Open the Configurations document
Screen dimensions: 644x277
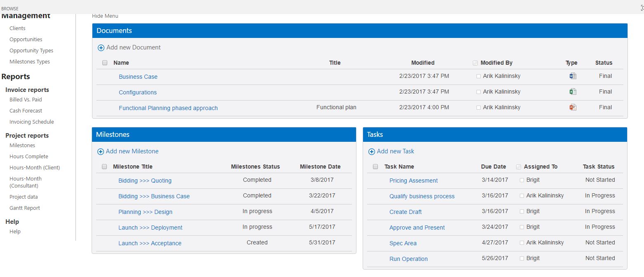[x=138, y=92]
